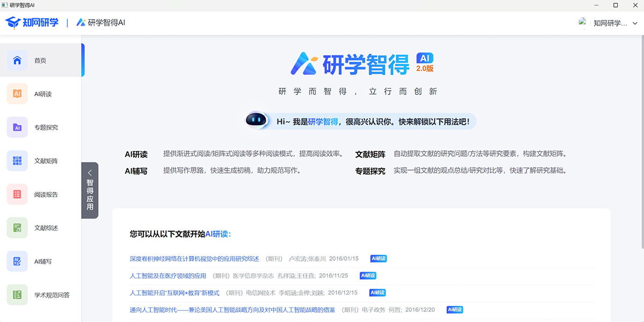Open the 学术规范问答 book icon
644x322 pixels.
(x=17, y=295)
